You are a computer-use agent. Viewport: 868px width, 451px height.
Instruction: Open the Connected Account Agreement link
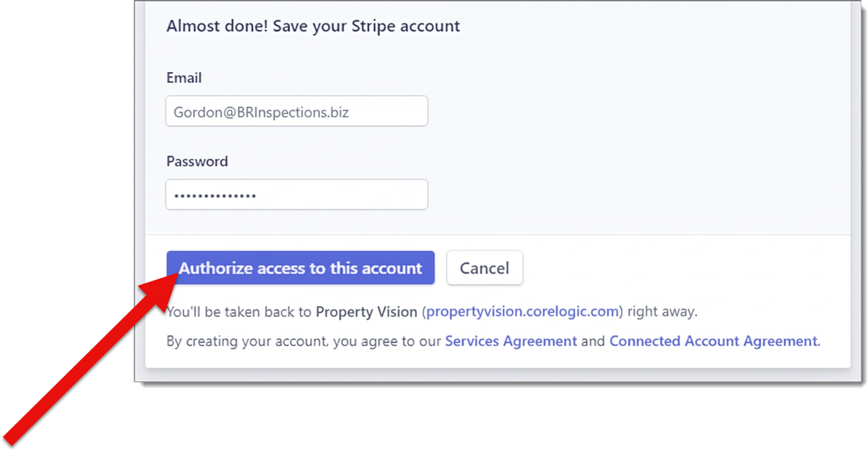pyautogui.click(x=713, y=341)
